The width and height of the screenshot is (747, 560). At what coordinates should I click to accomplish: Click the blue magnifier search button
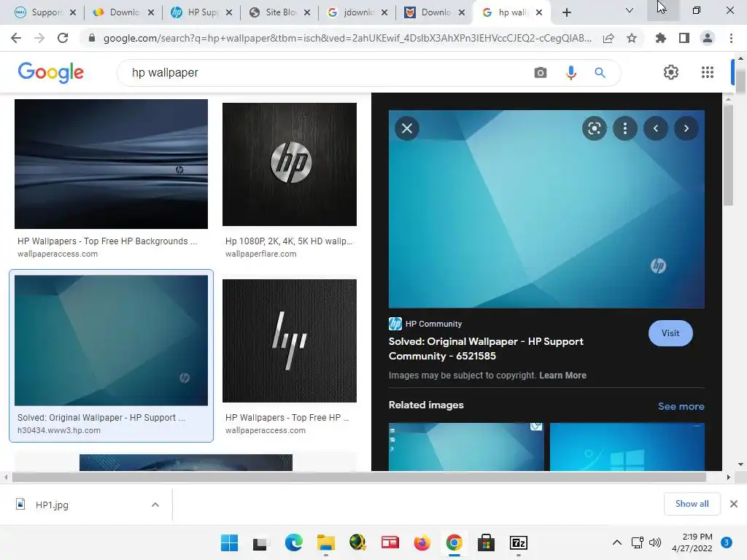(600, 73)
